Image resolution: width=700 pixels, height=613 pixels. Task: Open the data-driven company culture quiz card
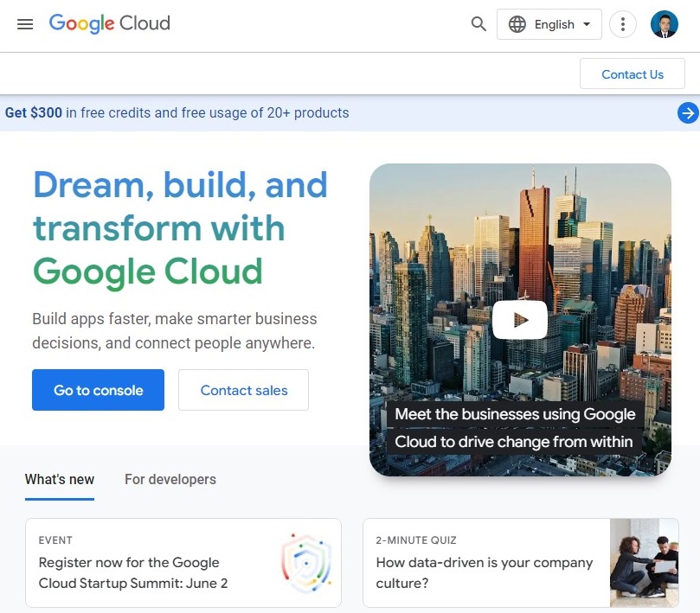521,563
